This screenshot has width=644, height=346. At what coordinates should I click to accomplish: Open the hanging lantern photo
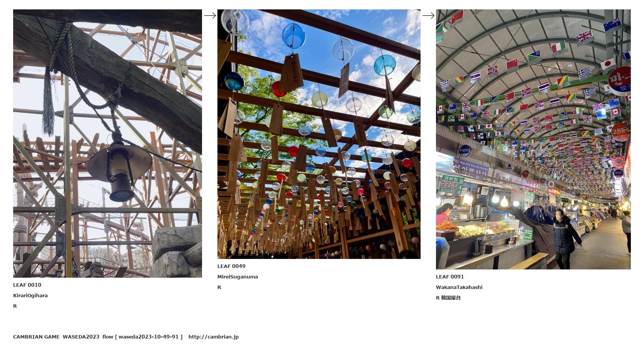point(107,143)
